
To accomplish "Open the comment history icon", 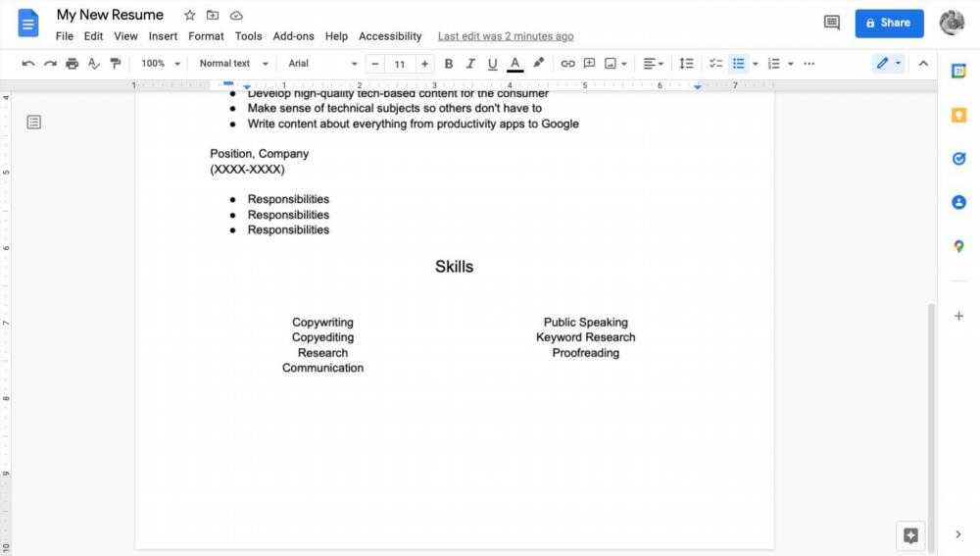I will click(x=832, y=23).
